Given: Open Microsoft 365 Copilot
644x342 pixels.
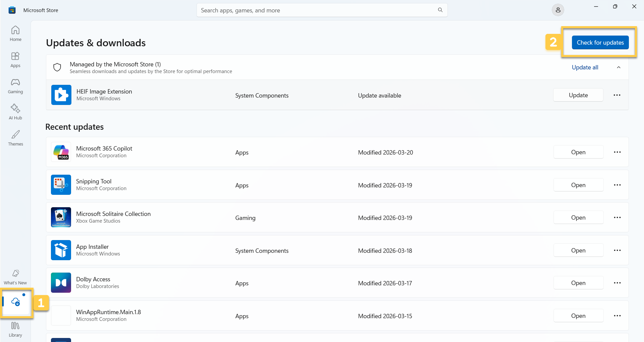Looking at the screenshot, I should point(578,152).
